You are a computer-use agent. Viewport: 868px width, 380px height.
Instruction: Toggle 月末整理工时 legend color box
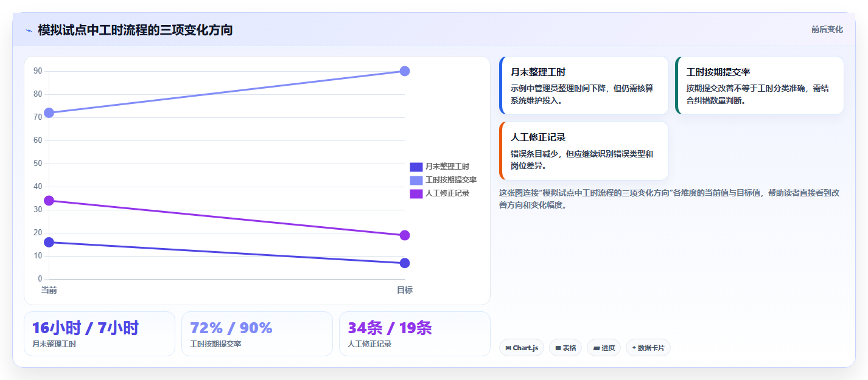[x=416, y=167]
